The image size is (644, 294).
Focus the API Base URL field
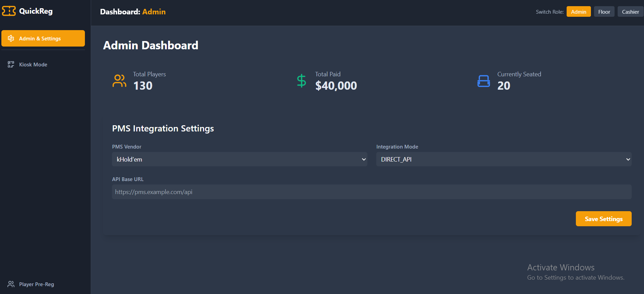pos(371,192)
